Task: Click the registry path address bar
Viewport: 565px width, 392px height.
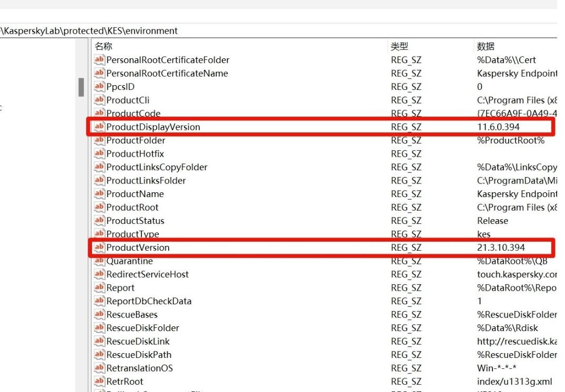Action: click(x=263, y=31)
